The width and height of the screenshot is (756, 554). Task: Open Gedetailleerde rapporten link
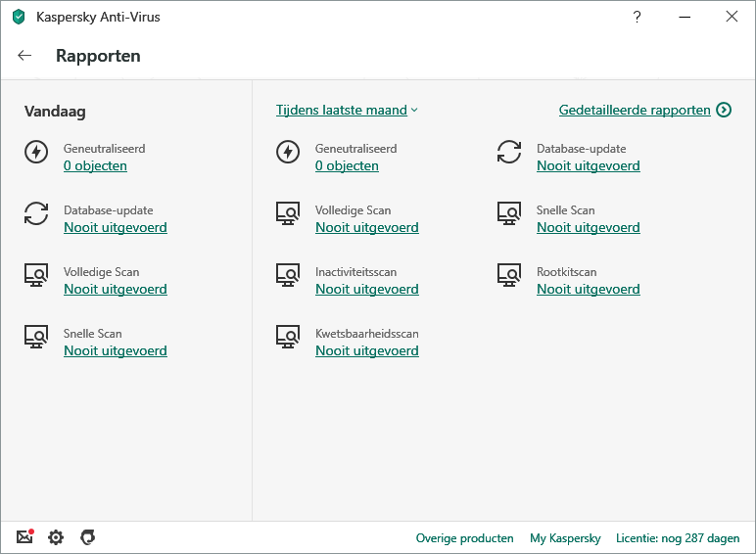pyautogui.click(x=635, y=110)
